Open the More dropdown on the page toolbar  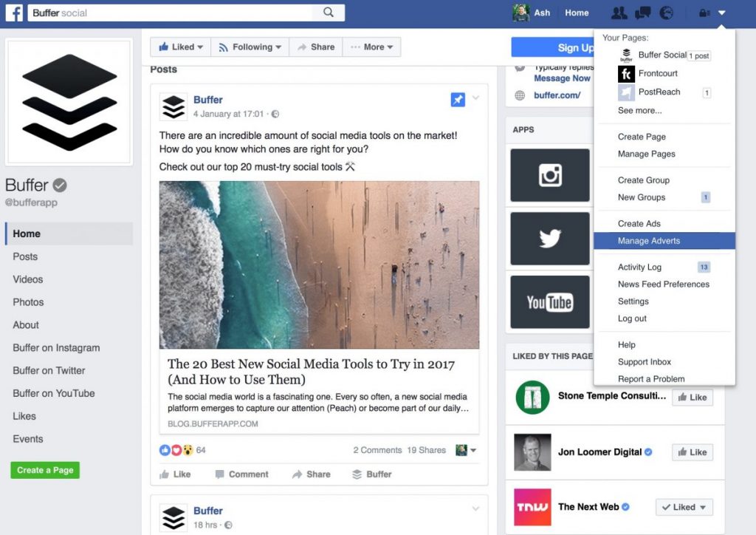371,47
